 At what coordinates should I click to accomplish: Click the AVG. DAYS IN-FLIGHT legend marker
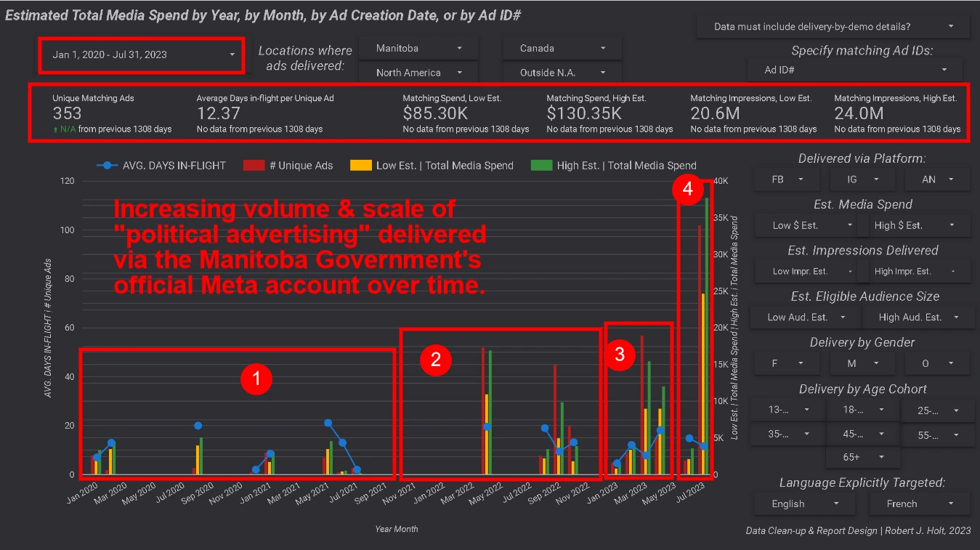pyautogui.click(x=108, y=166)
